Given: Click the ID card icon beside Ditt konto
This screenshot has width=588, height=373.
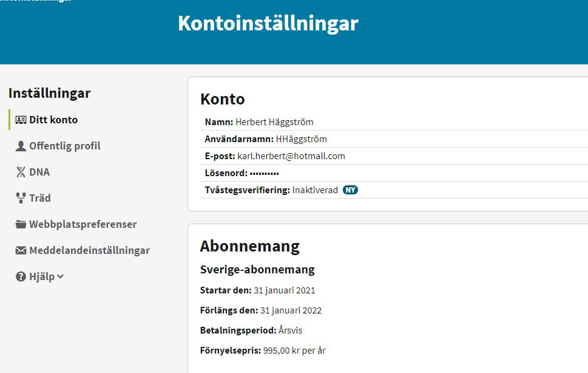Looking at the screenshot, I should (21, 120).
